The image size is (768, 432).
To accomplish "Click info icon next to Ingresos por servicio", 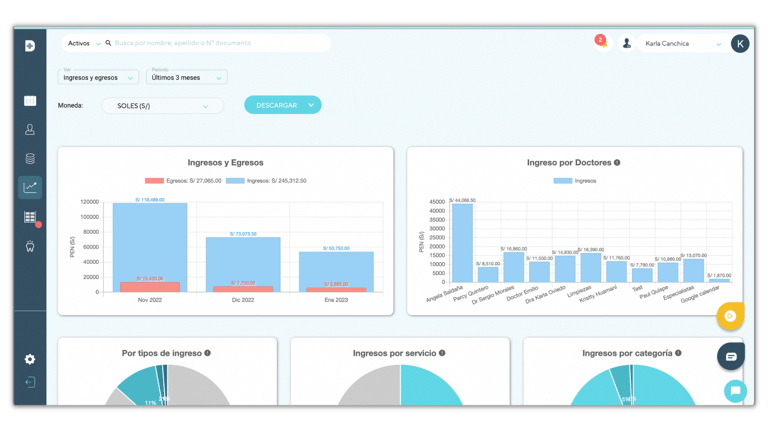I will coord(442,353).
